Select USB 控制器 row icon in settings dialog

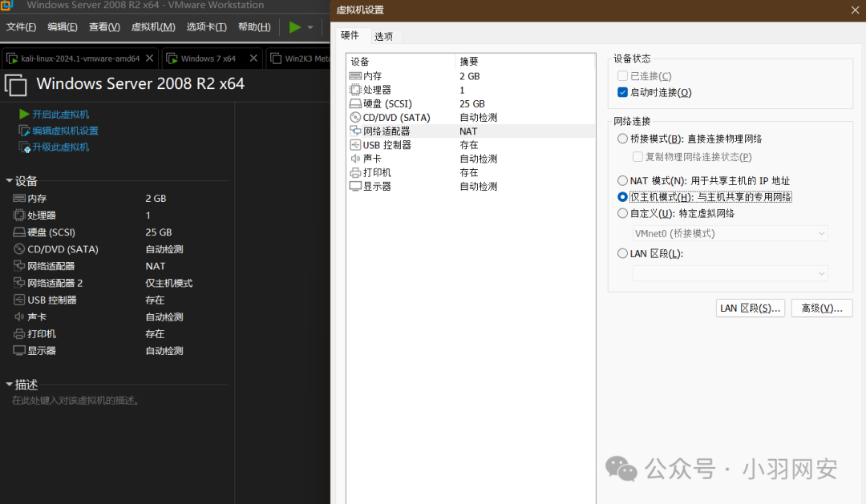[355, 145]
